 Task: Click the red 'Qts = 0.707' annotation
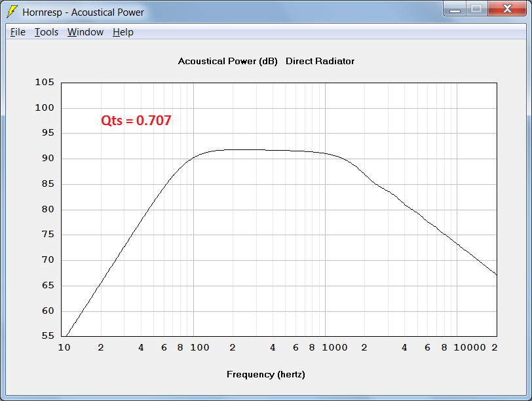tap(136, 121)
